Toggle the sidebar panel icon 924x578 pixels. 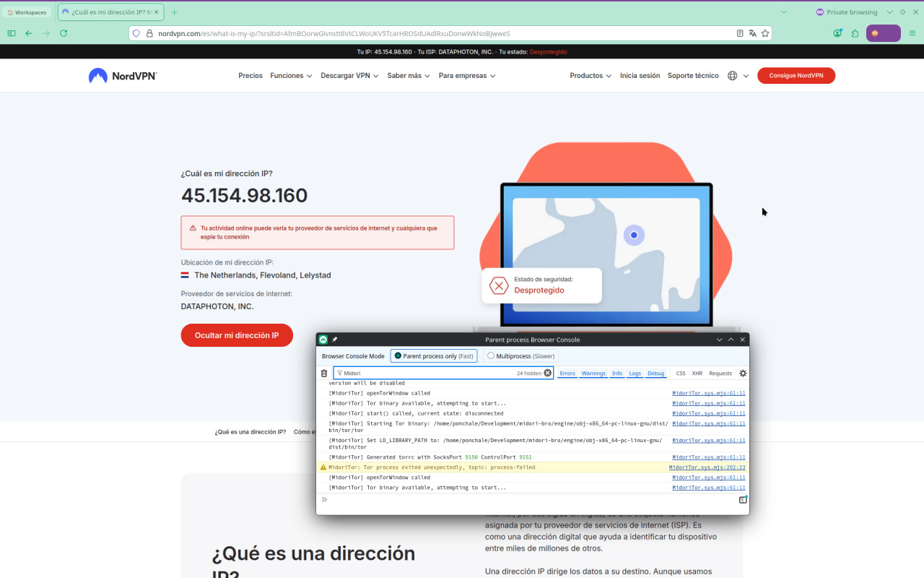[x=12, y=33]
